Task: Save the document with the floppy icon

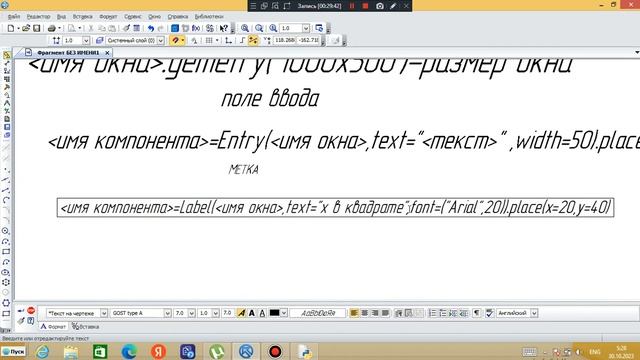Action: pos(36,28)
